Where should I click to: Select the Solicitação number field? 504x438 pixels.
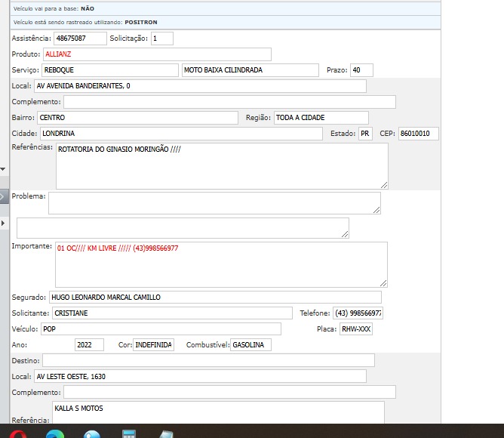(162, 39)
